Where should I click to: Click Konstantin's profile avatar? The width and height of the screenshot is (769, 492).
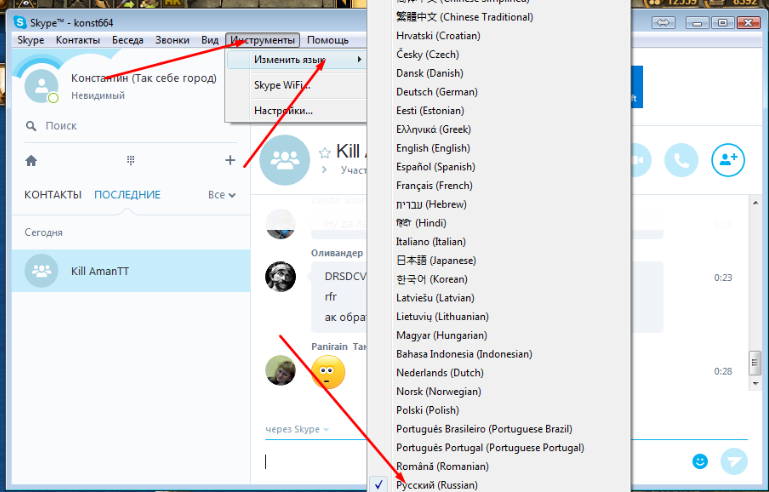click(42, 85)
